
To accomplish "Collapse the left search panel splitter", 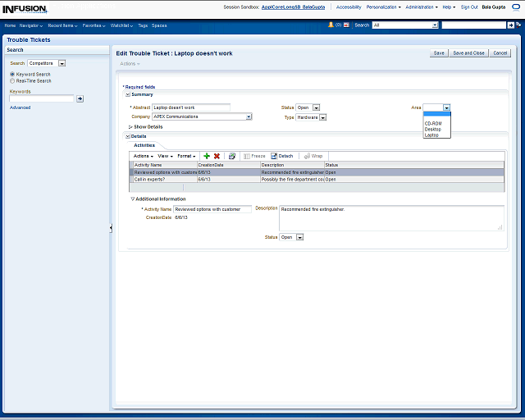I will point(111,228).
